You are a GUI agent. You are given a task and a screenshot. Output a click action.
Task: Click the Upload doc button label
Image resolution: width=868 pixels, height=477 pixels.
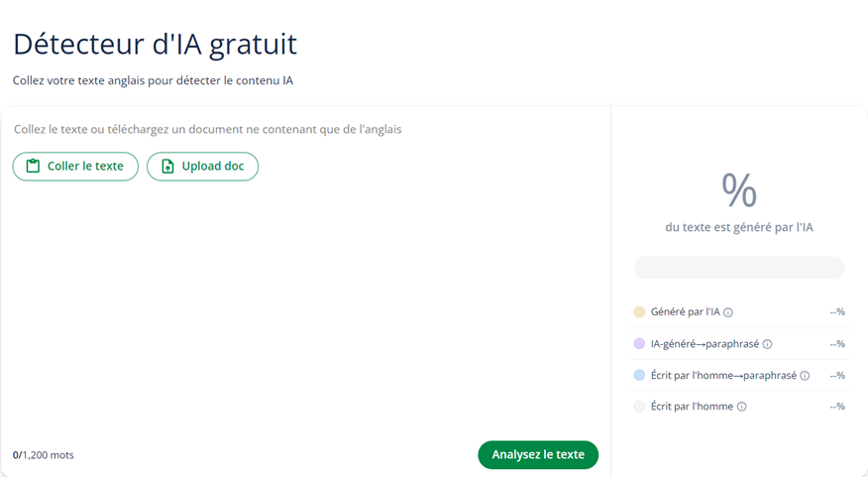pyautogui.click(x=213, y=167)
